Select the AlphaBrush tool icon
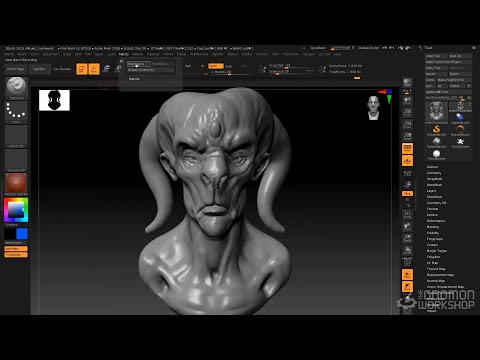The width and height of the screenshot is (480, 360). (x=460, y=118)
